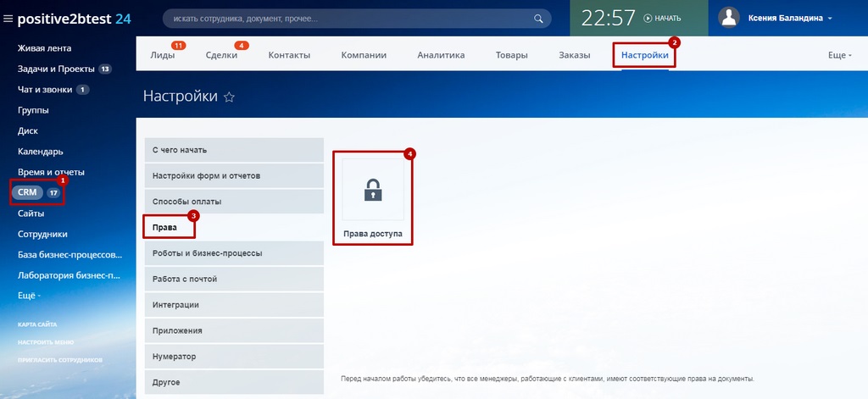Open Задачи и Проекты
Image resolution: width=868 pixels, height=399 pixels.
point(57,69)
